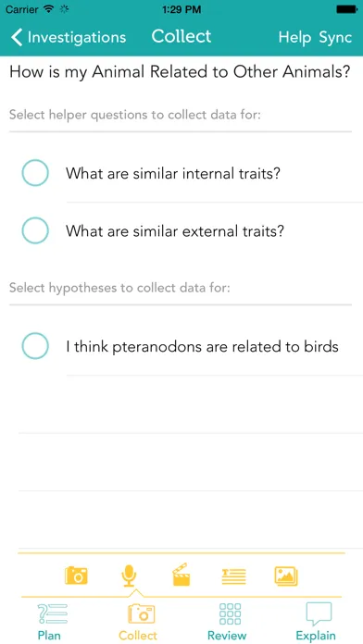This screenshot has height=644, width=363.
Task: Tap the Sync button
Action: [335, 37]
